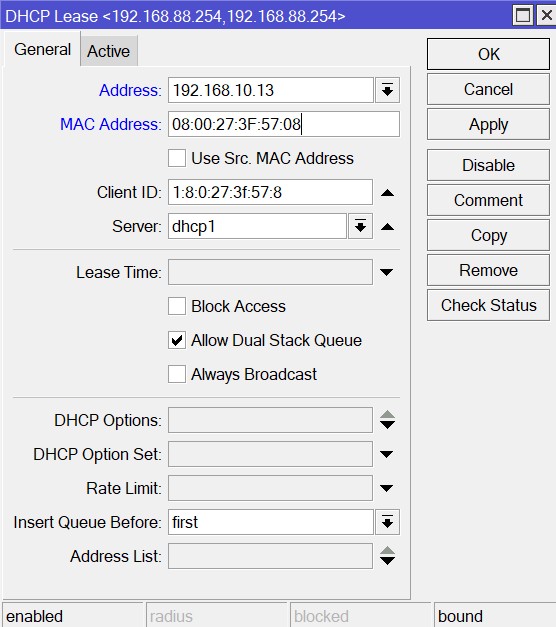The height and width of the screenshot is (627, 556).
Task: Open the Server dhcp1 dropdown button
Action: tap(360, 226)
